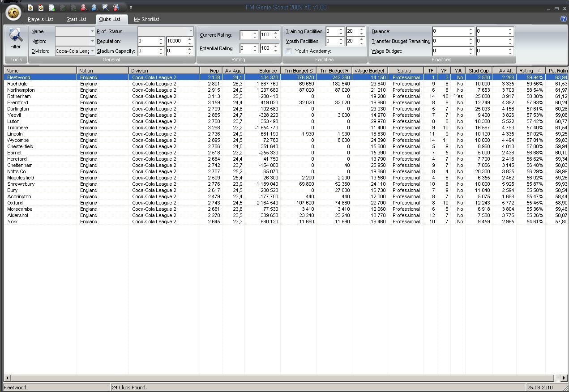Click the Reputation maximum value field

(x=176, y=41)
